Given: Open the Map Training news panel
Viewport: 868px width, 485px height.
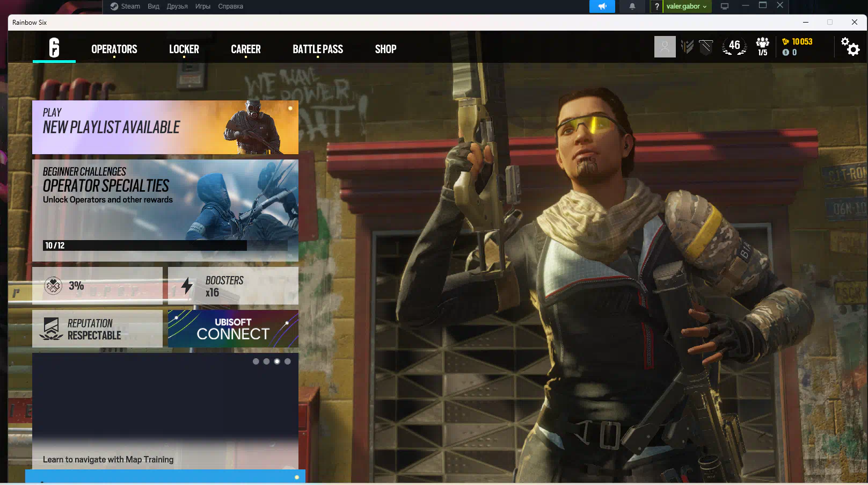Looking at the screenshot, I should tap(165, 411).
